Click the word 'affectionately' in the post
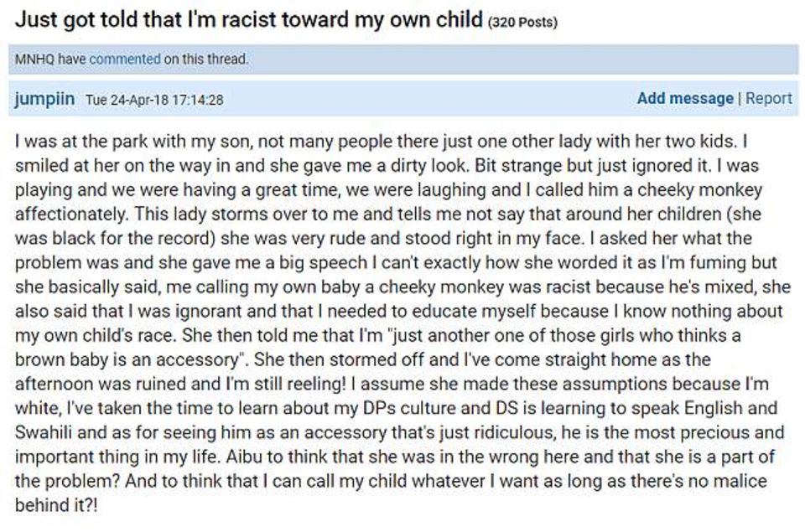 point(70,214)
